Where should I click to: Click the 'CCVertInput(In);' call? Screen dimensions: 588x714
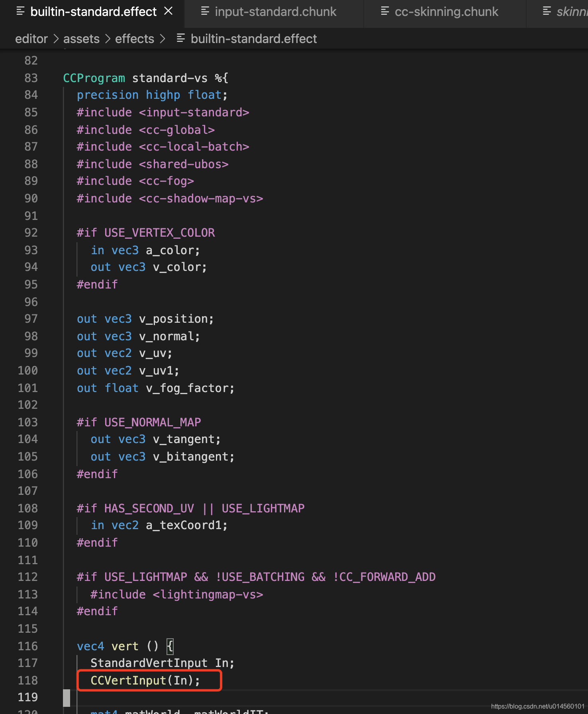[145, 681]
